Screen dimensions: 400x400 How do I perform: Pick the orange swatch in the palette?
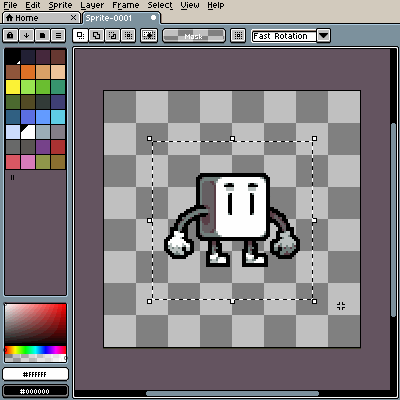pyautogui.click(x=28, y=72)
